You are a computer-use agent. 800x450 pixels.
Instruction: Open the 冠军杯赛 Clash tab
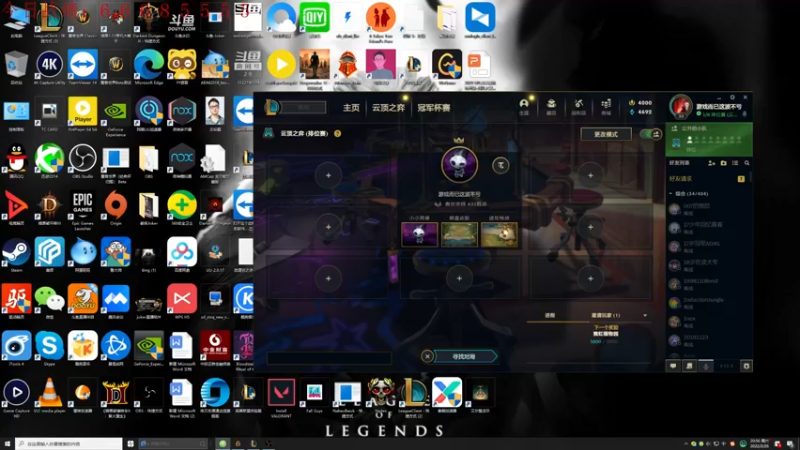pyautogui.click(x=434, y=108)
